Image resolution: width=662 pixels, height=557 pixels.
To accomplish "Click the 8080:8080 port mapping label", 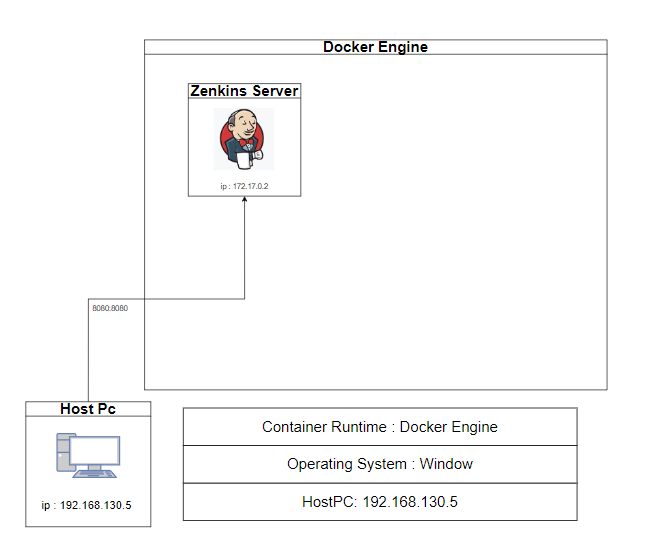I will point(109,308).
